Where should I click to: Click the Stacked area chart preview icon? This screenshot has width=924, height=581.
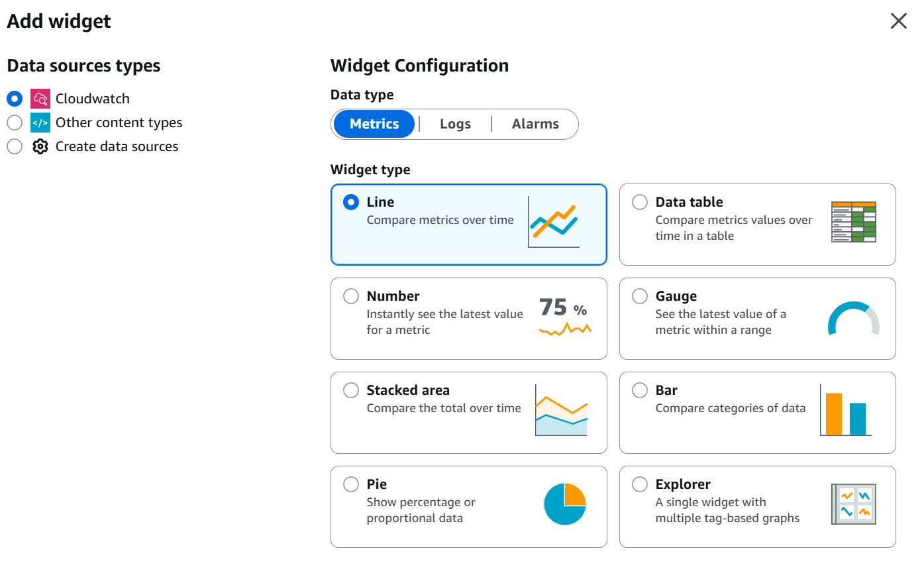[562, 412]
